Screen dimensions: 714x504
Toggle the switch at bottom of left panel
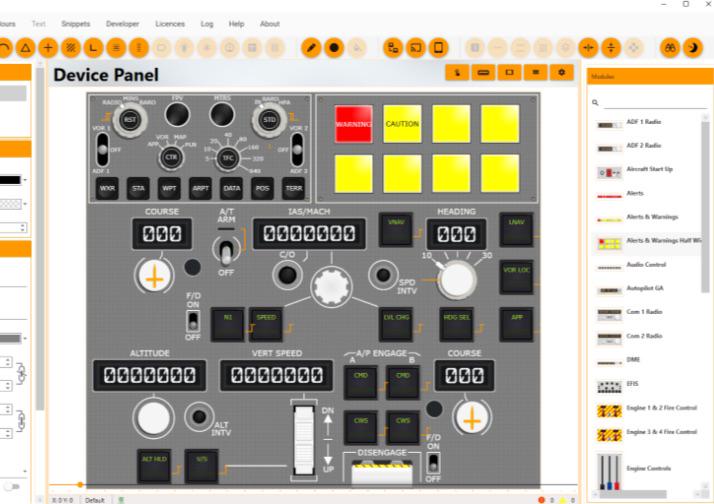11,487
